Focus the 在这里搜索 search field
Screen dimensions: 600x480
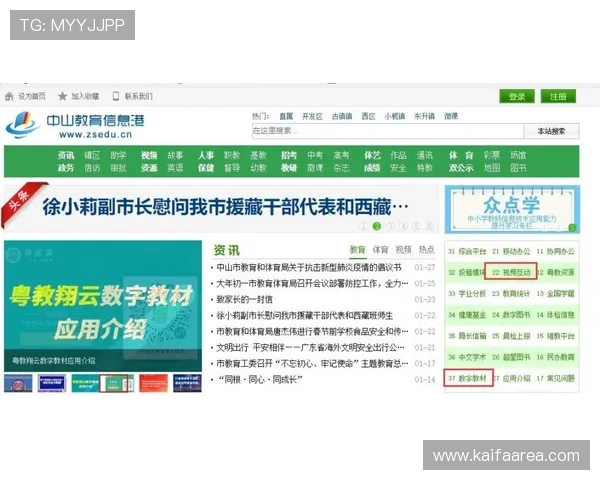point(387,131)
